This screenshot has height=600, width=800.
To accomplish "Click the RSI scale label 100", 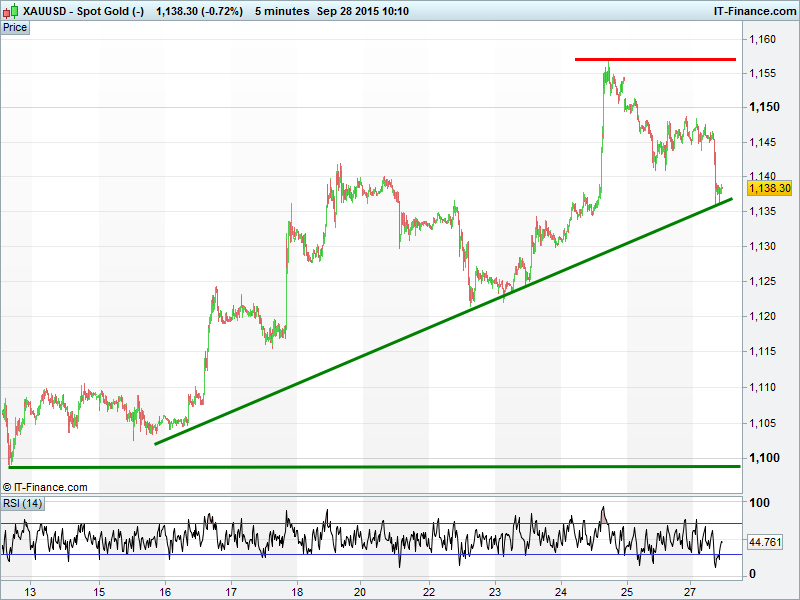I will [759, 503].
